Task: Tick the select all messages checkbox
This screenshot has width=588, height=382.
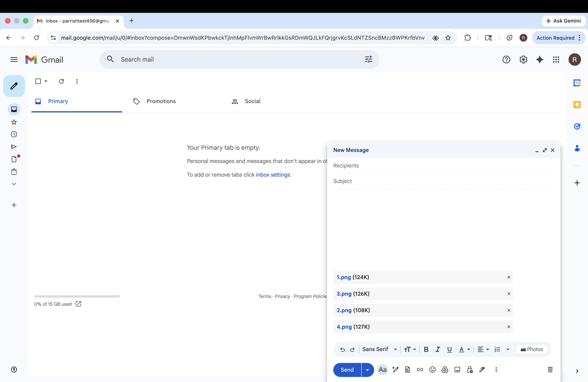Action: (38, 81)
